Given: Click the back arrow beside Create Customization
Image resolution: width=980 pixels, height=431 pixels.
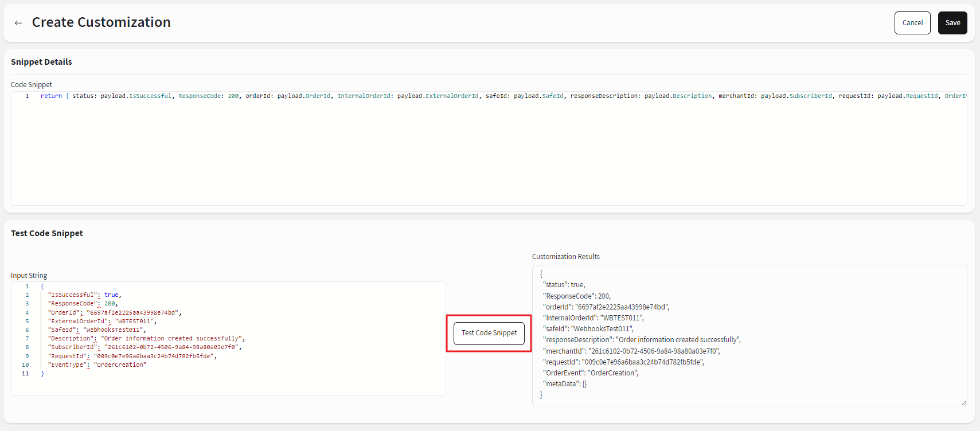Looking at the screenshot, I should click(18, 23).
